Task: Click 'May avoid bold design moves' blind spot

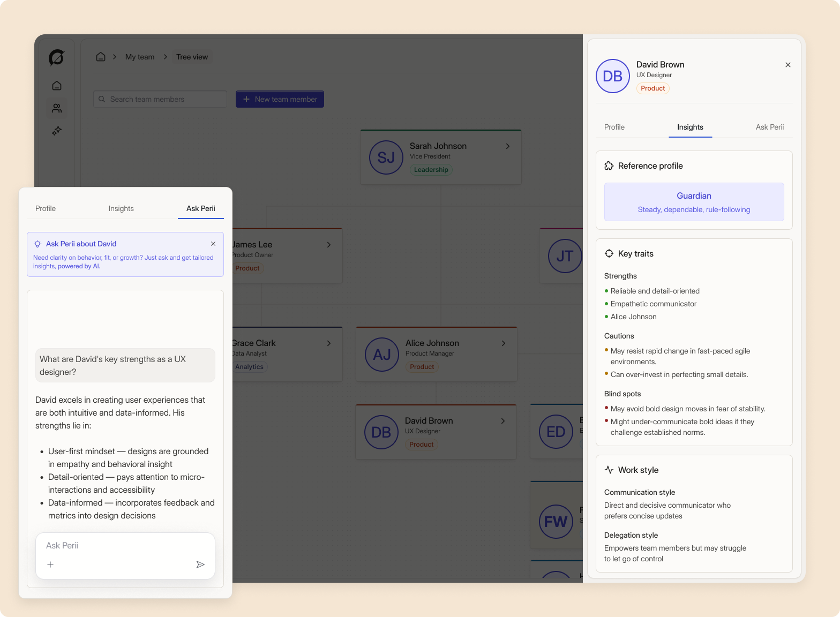Action: coord(688,409)
